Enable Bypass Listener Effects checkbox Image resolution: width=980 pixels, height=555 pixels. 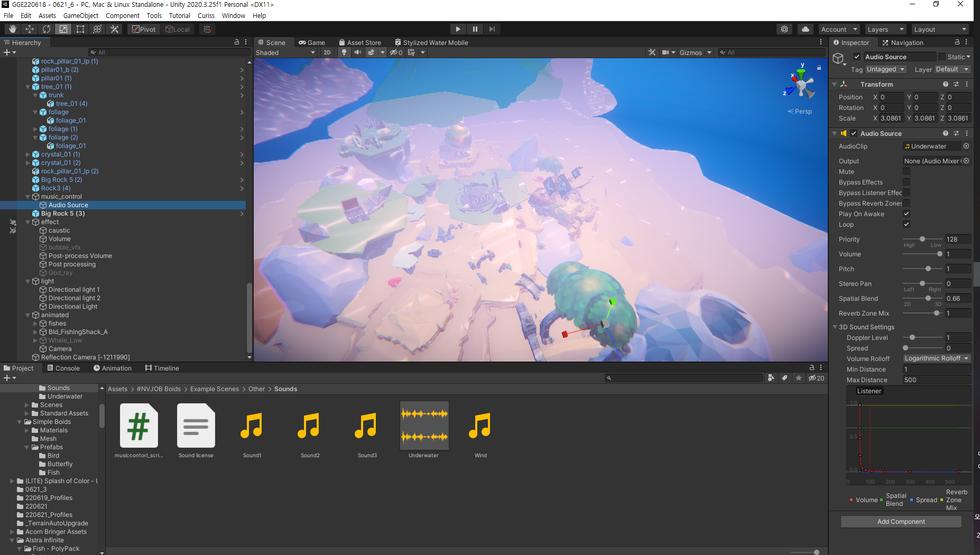907,192
